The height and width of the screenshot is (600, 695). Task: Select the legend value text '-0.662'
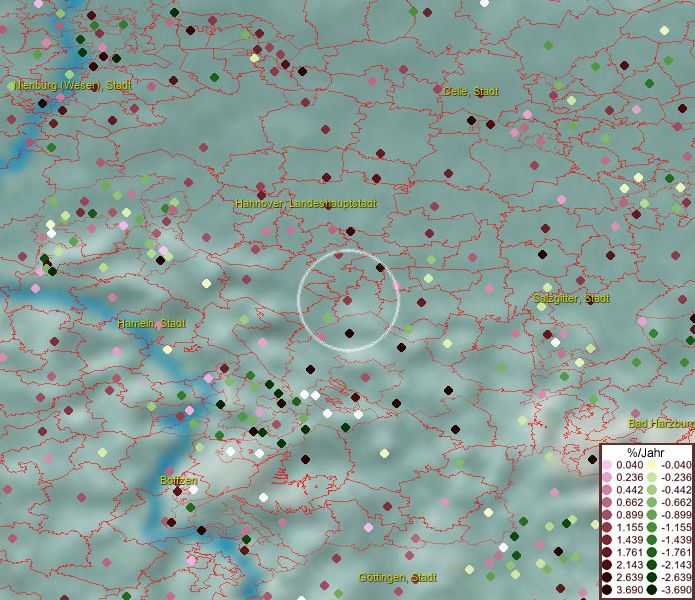point(676,503)
